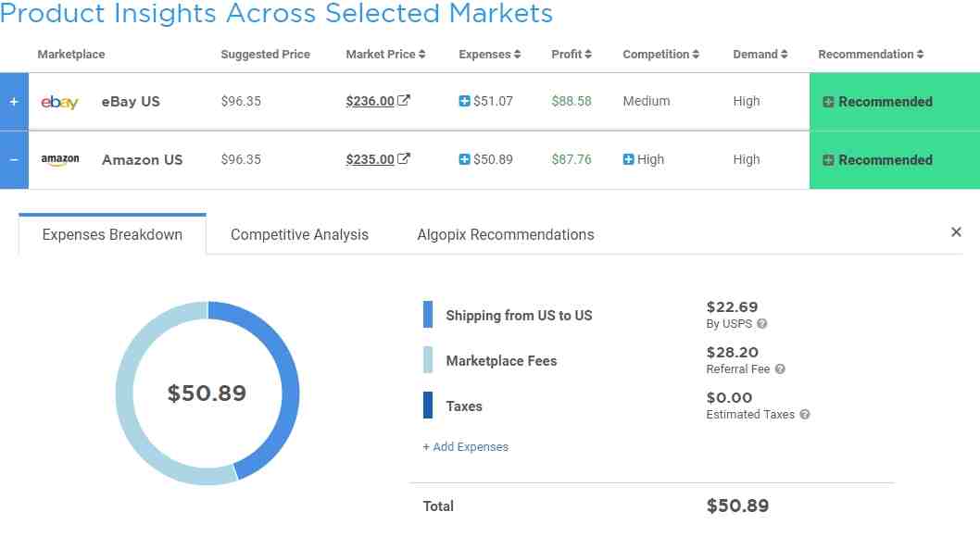Sort table by Market Price column
The image size is (980, 537).
pos(385,55)
